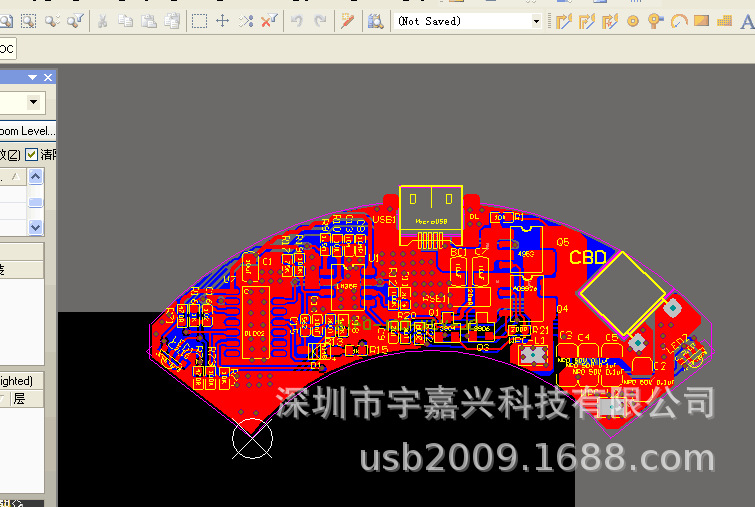Click the list column header sort arrow
The height and width of the screenshot is (507, 755).
pyautogui.click(x=16, y=176)
